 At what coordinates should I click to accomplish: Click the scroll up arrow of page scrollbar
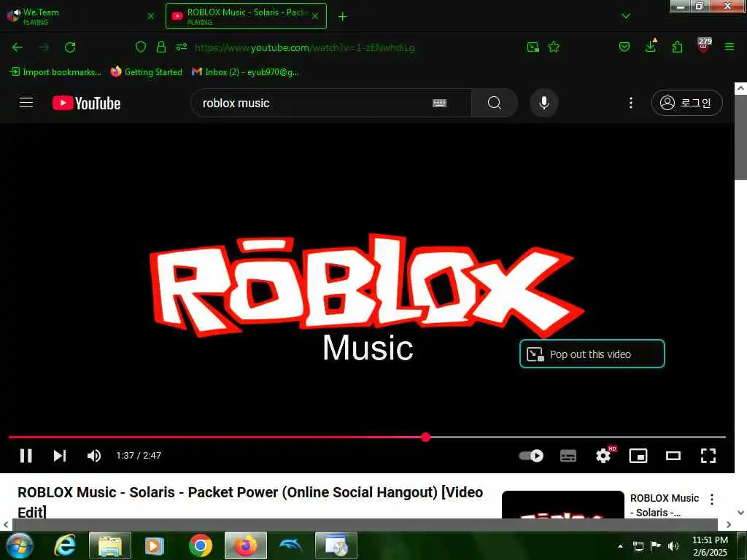(x=740, y=88)
